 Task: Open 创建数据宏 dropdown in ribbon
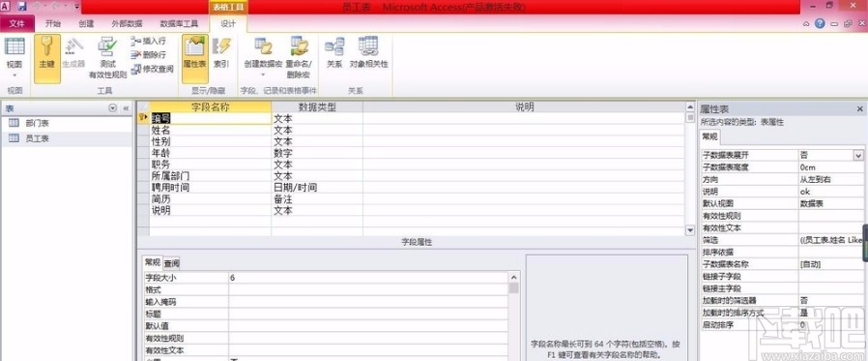(263, 58)
